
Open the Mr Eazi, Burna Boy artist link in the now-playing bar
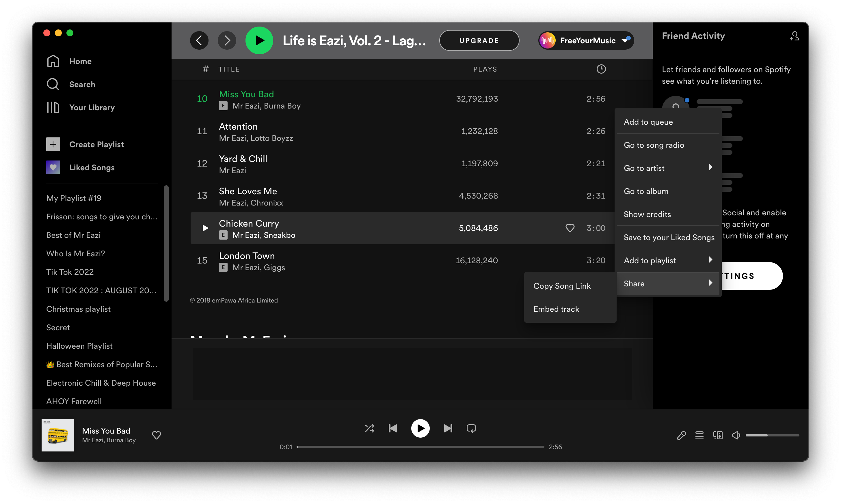coord(109,440)
